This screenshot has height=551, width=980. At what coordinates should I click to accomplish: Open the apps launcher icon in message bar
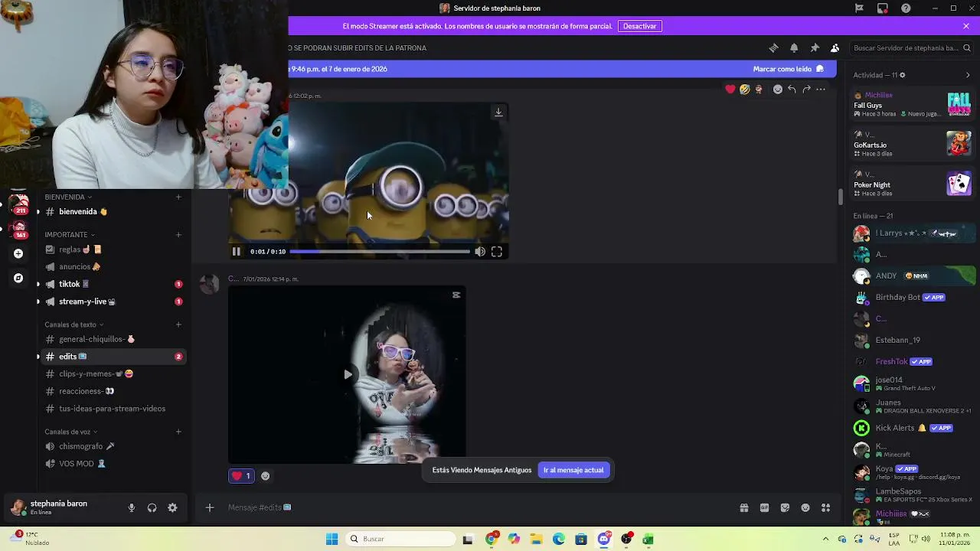pyautogui.click(x=825, y=507)
